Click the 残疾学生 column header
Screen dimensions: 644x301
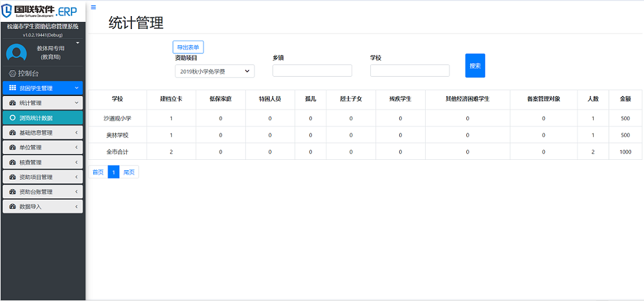tap(401, 99)
